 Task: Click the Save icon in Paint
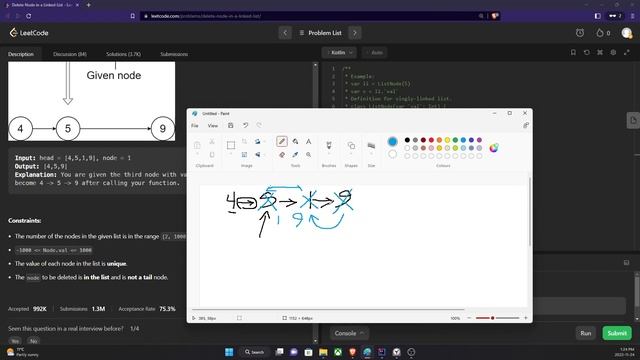pyautogui.click(x=231, y=126)
